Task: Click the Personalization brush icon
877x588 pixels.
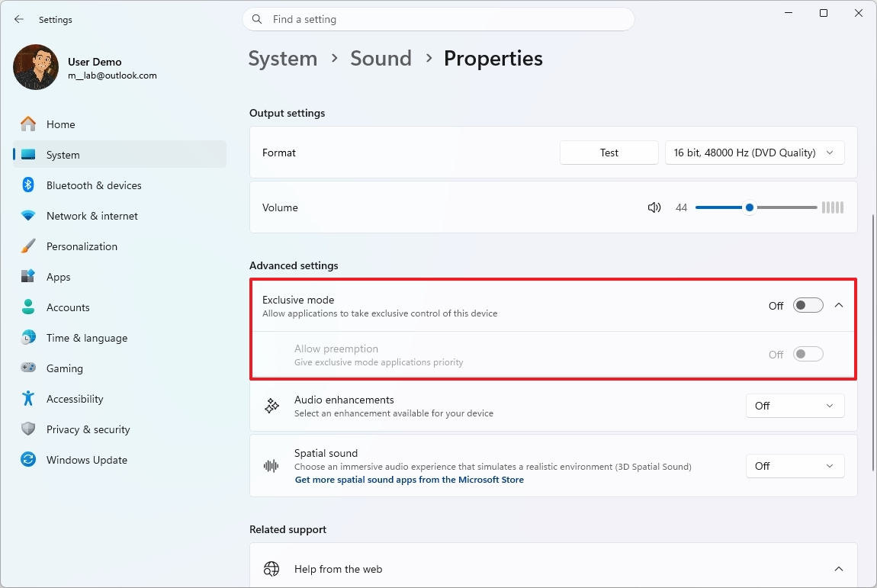Action: 28,246
